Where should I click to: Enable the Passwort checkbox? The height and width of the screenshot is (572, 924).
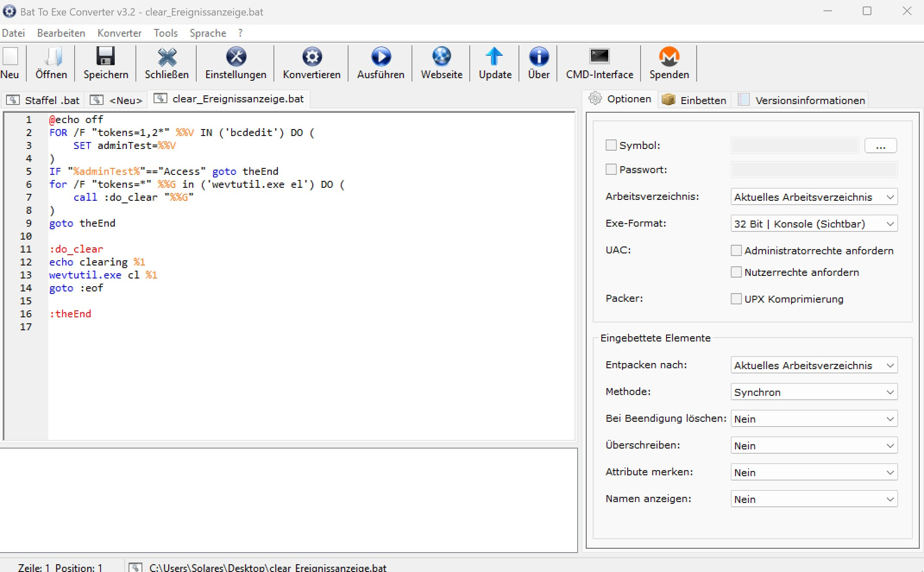tap(611, 169)
